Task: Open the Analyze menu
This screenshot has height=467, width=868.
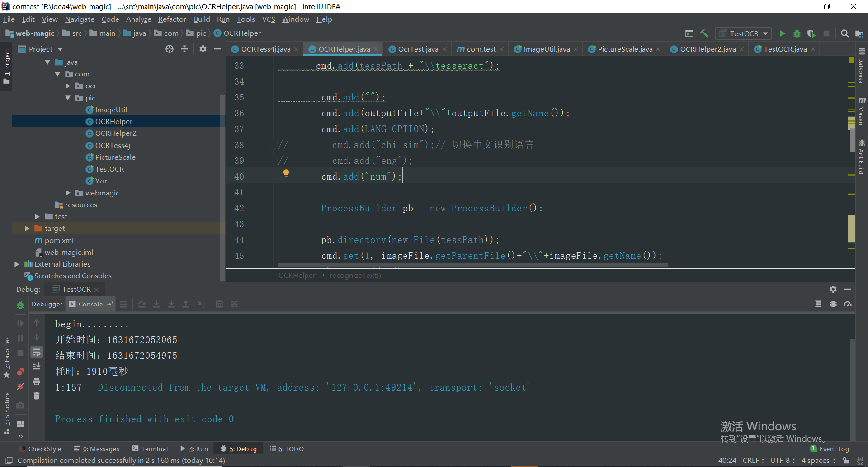Action: pyautogui.click(x=138, y=19)
